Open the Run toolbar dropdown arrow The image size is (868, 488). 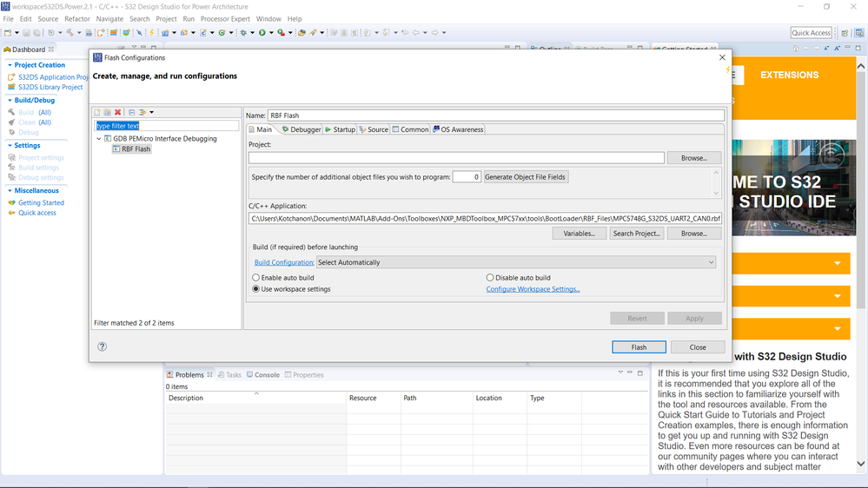tap(271, 33)
